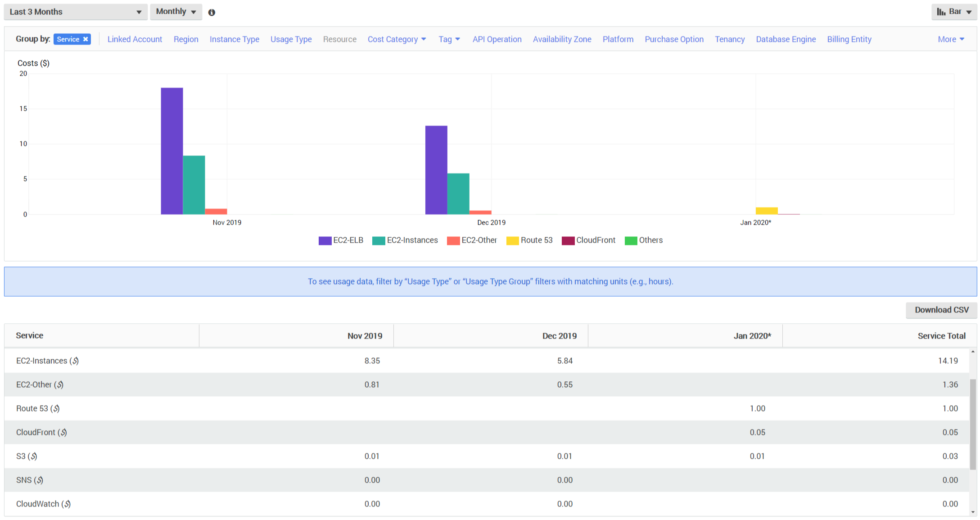The height and width of the screenshot is (520, 980).
Task: Group by Availability Zone
Action: [x=562, y=39]
